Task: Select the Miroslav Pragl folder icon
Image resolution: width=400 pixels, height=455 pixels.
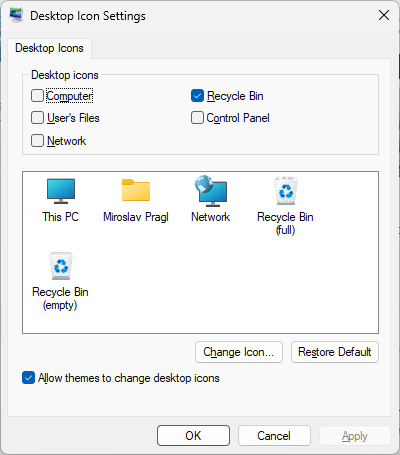Action: pos(136,190)
